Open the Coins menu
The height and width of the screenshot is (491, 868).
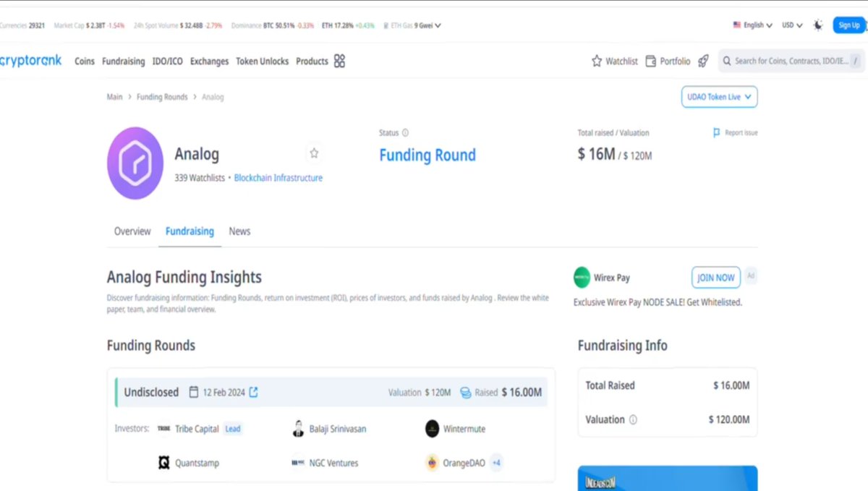click(x=85, y=61)
